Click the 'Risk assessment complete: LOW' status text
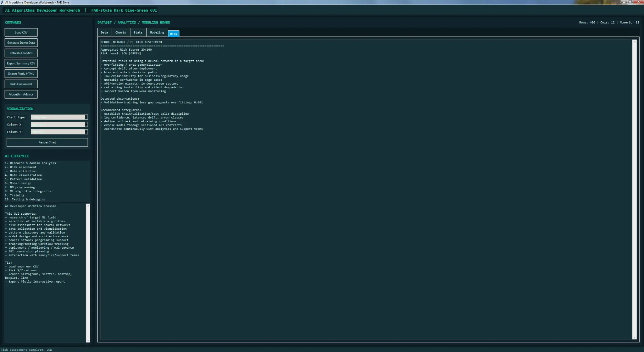 tap(26, 350)
